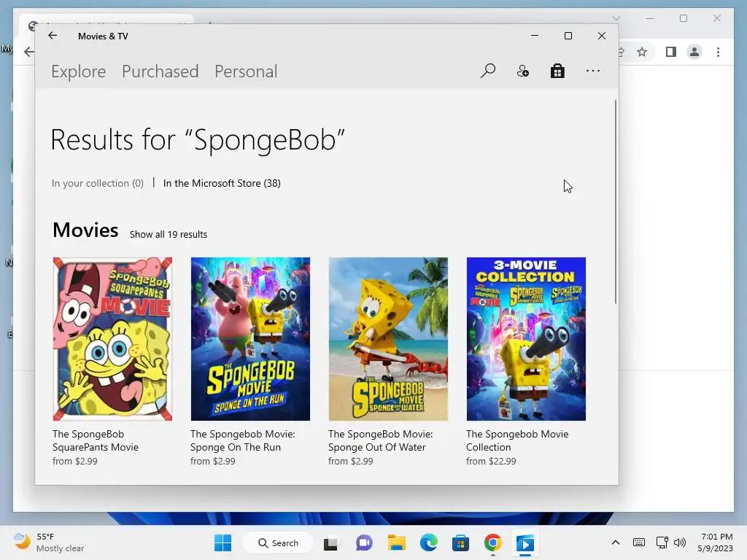
Task: Launch Microsoft Edge from the taskbar
Action: [429, 542]
